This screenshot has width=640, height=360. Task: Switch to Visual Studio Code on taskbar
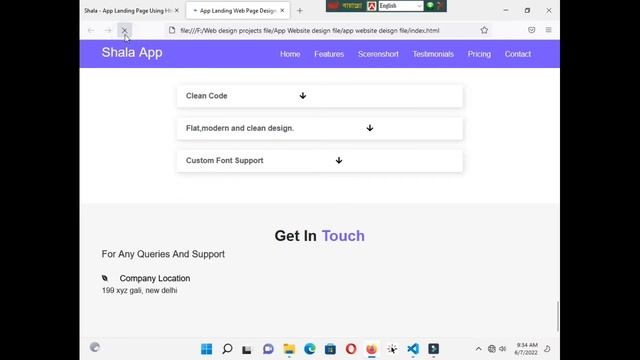tap(413, 349)
